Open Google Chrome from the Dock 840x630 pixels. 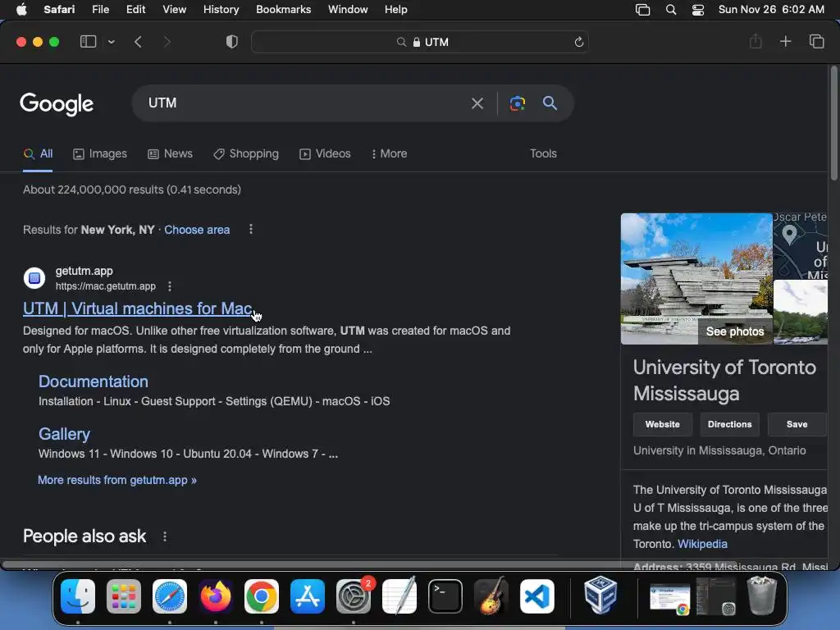[x=262, y=596]
